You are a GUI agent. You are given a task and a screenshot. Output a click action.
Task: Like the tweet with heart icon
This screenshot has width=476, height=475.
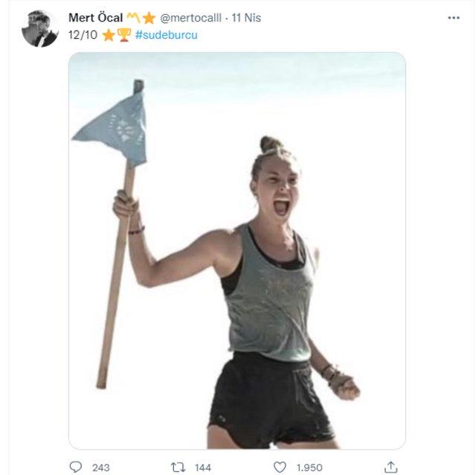[280, 467]
